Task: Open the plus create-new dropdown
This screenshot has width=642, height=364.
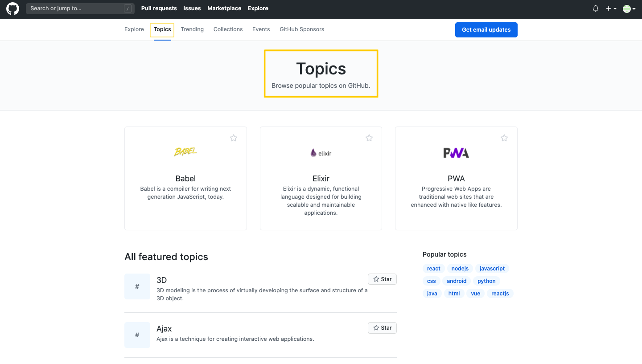Action: click(x=611, y=8)
